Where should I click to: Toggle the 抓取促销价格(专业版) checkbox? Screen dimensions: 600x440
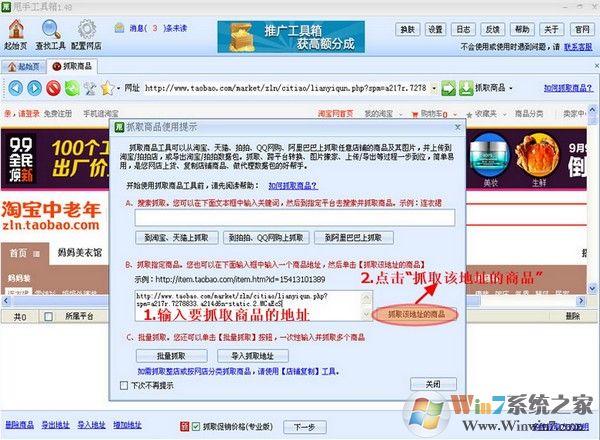point(196,426)
